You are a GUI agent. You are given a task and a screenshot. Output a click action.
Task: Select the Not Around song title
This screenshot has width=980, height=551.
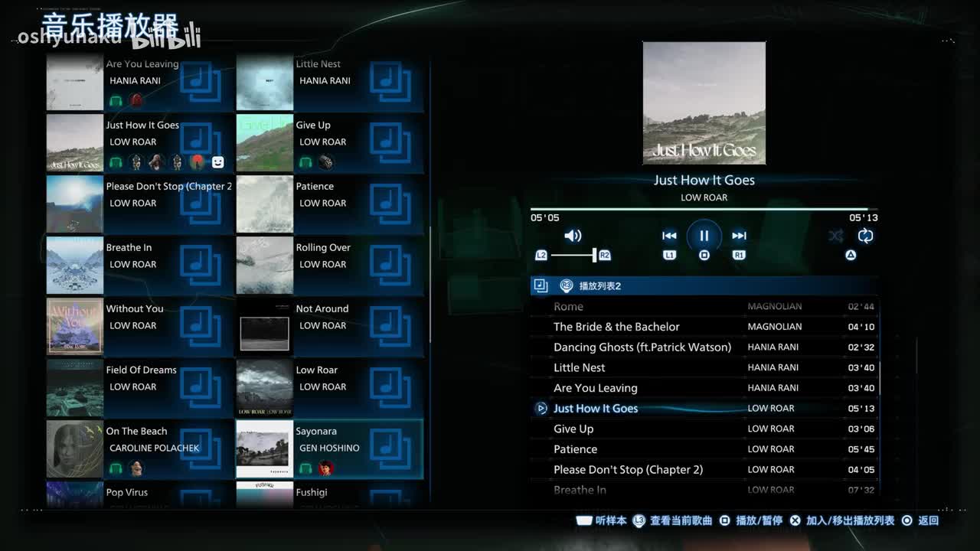click(x=322, y=309)
